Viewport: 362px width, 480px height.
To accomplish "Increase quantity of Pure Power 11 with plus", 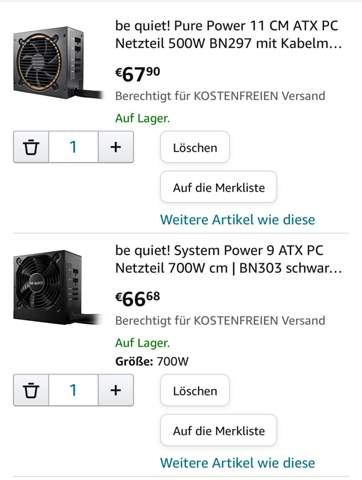I will point(116,147).
